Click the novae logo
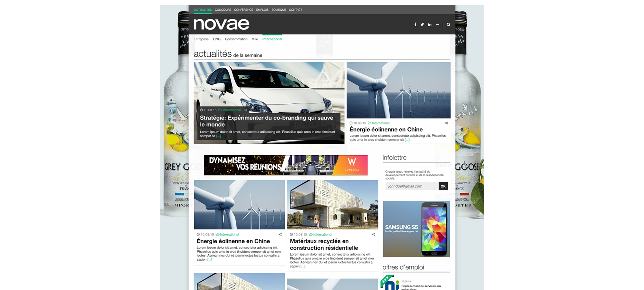This screenshot has height=290, width=644. tap(221, 24)
